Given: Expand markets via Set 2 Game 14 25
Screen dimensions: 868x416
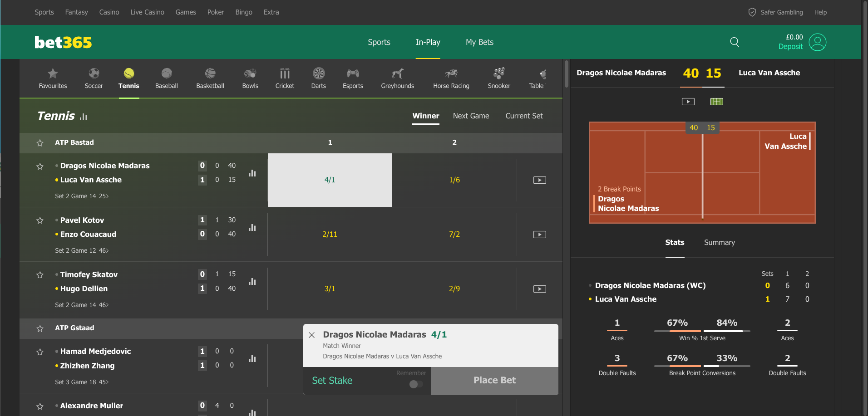Looking at the screenshot, I should 82,196.
